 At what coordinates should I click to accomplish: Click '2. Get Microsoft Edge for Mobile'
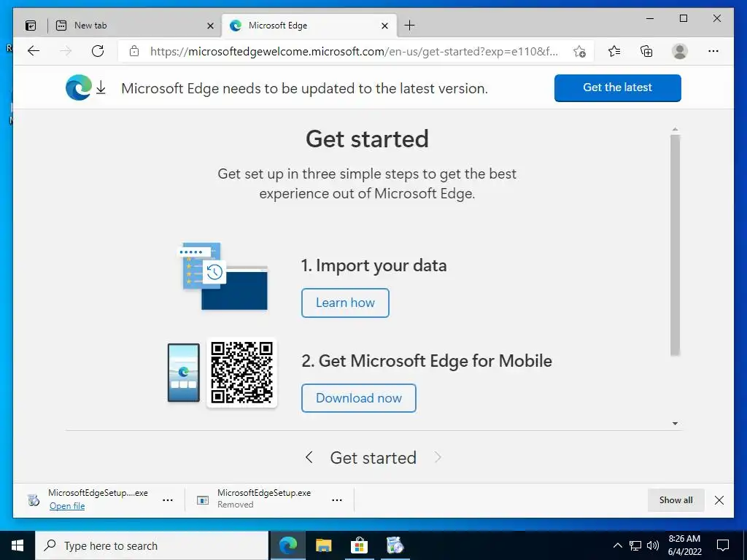point(426,361)
